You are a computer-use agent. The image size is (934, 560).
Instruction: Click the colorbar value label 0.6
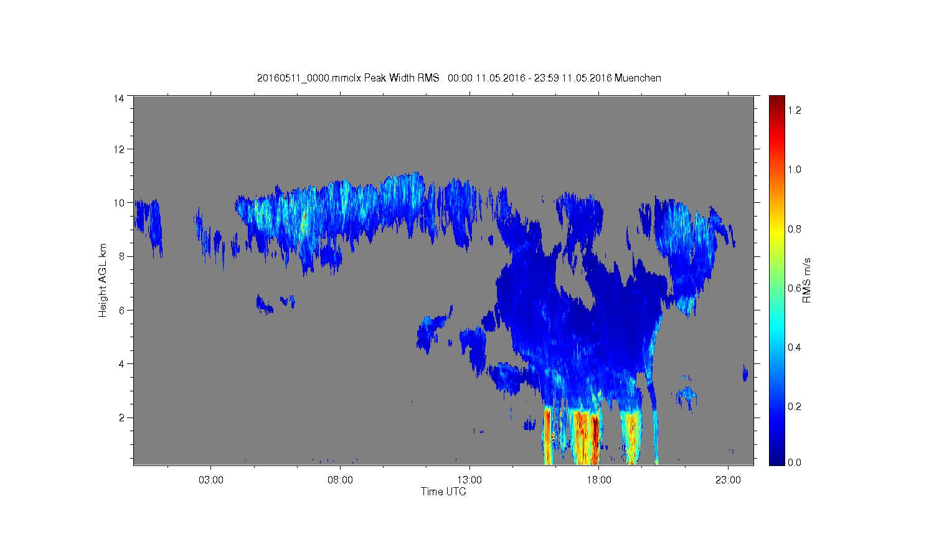click(794, 288)
